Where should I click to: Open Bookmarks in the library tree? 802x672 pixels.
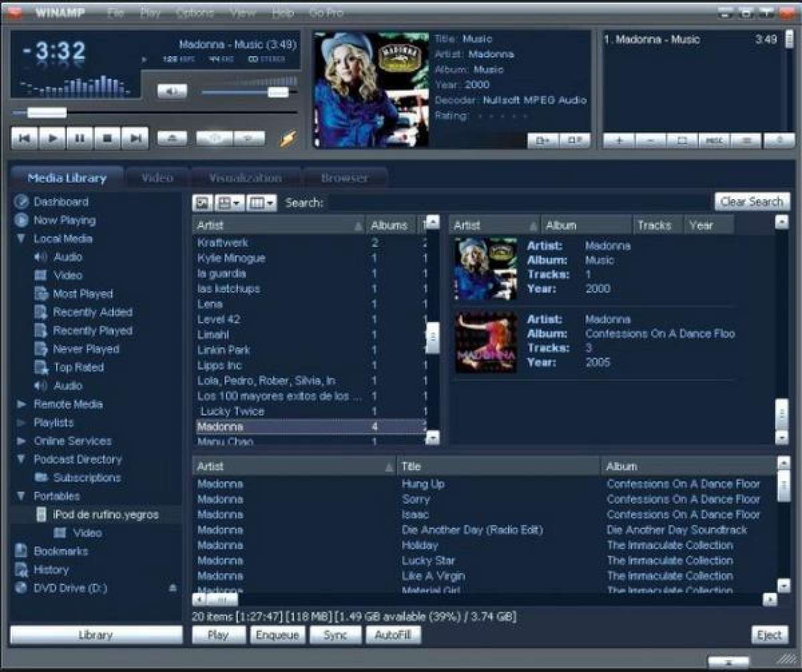pos(61,551)
